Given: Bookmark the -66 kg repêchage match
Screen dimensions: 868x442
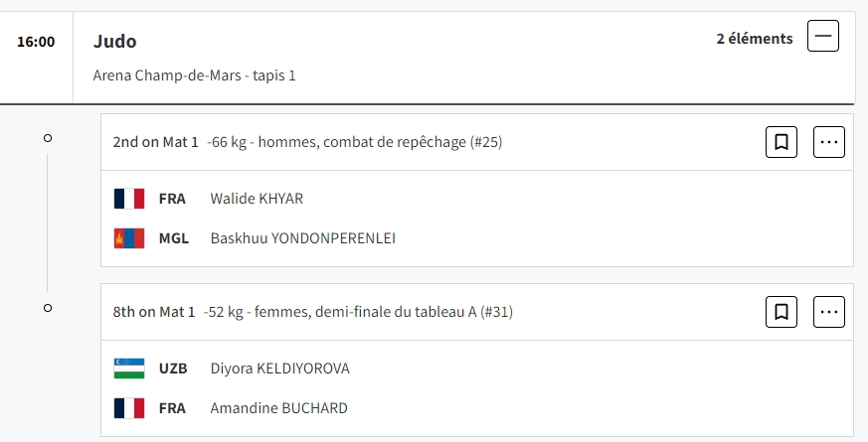Looking at the screenshot, I should 781,142.
